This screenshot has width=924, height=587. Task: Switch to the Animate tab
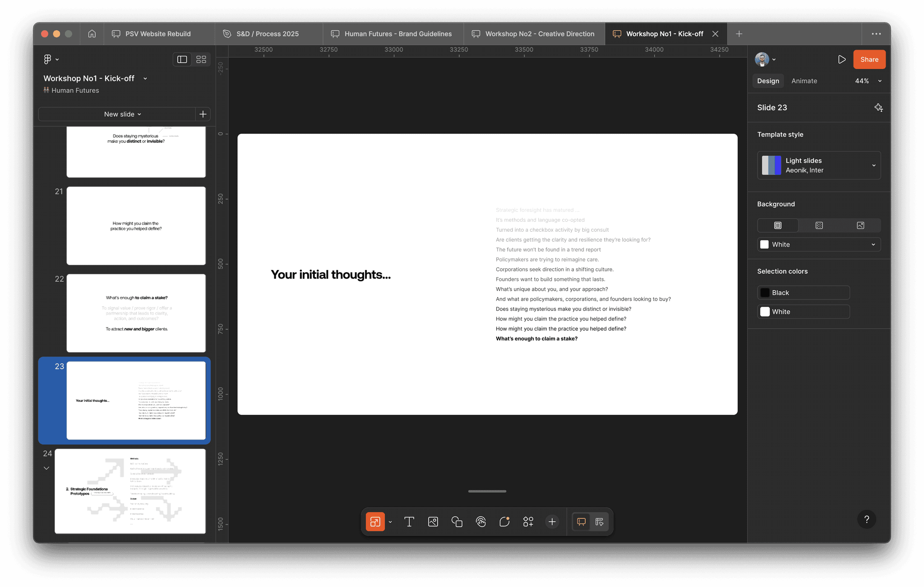[804, 81]
